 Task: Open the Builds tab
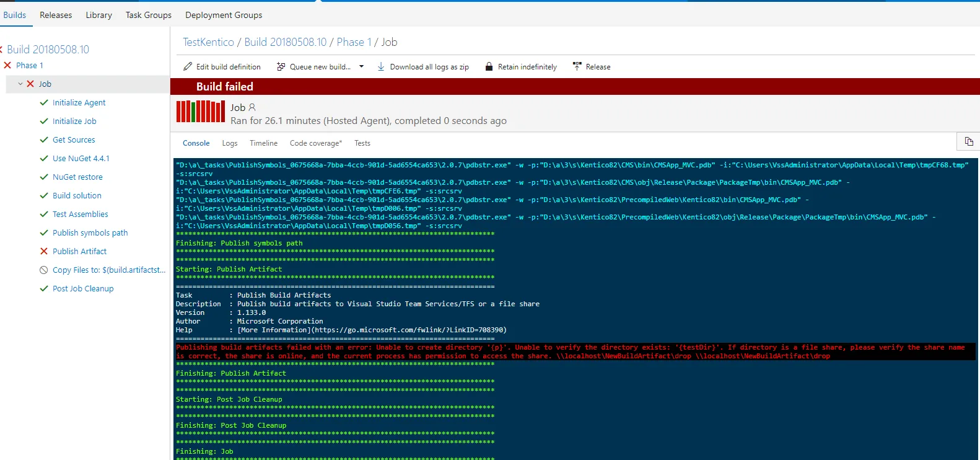pos(15,15)
